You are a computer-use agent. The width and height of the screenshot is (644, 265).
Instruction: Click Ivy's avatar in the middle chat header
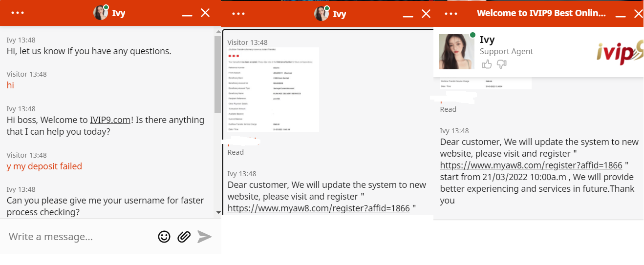click(x=322, y=14)
